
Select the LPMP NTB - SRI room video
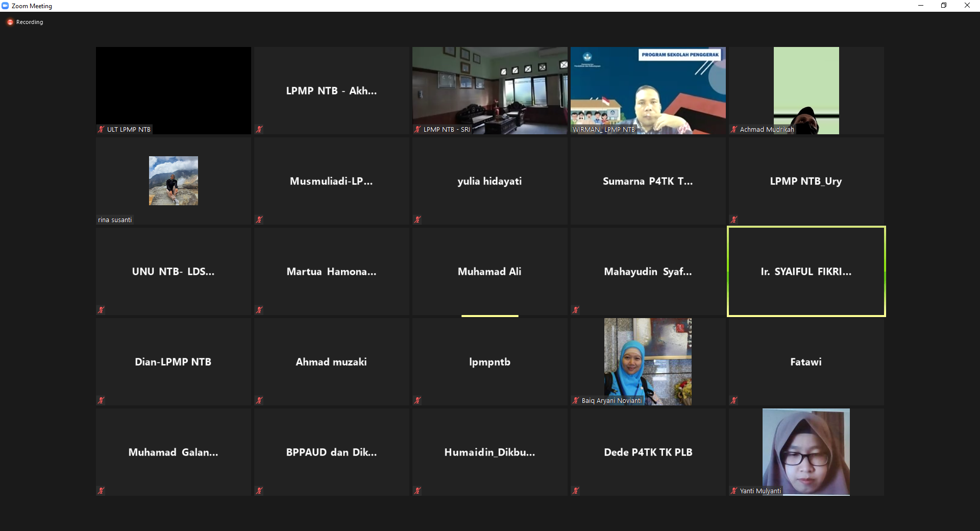pos(490,90)
